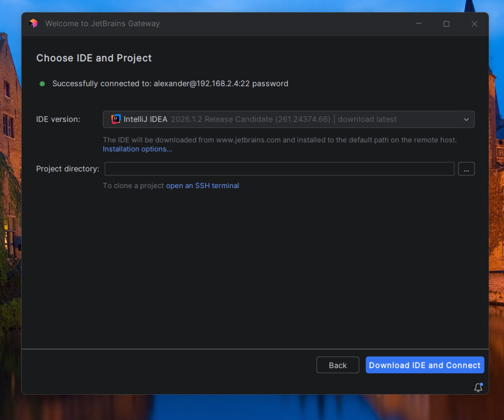Click the Successfully connected status text
This screenshot has height=420, width=504.
coord(170,84)
